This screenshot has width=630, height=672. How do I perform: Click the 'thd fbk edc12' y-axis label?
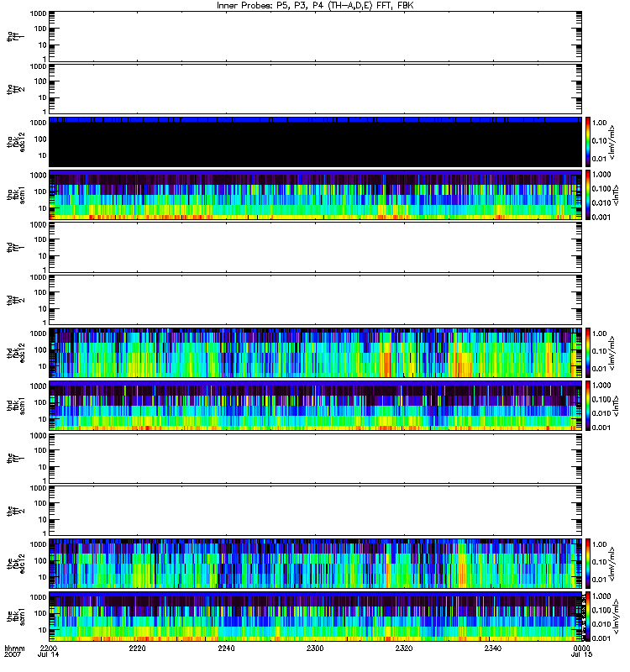click(16, 352)
